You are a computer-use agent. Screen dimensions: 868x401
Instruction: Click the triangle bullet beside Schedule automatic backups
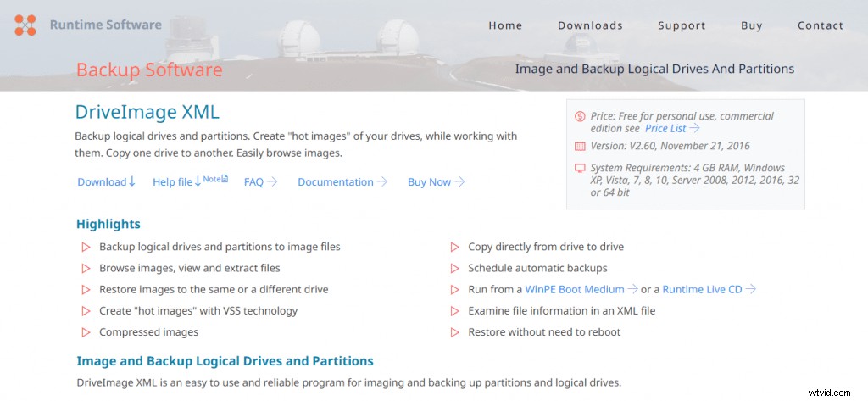pyautogui.click(x=454, y=269)
